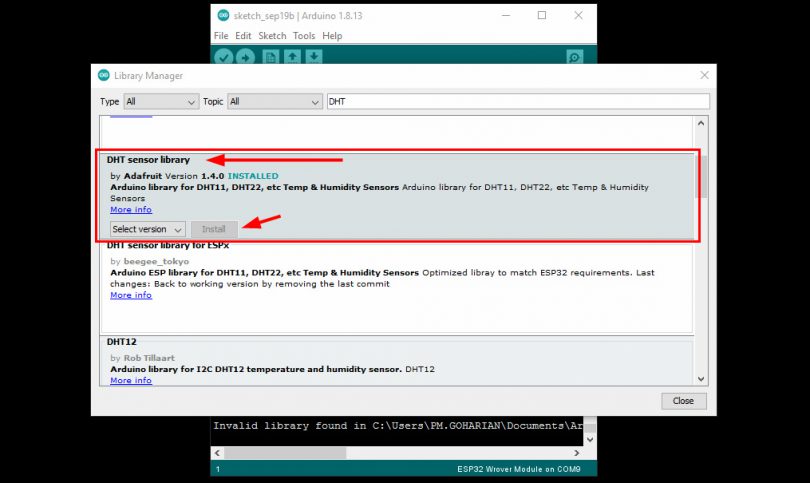Click the DHT search input field
The width and height of the screenshot is (810, 483).
pyautogui.click(x=518, y=102)
